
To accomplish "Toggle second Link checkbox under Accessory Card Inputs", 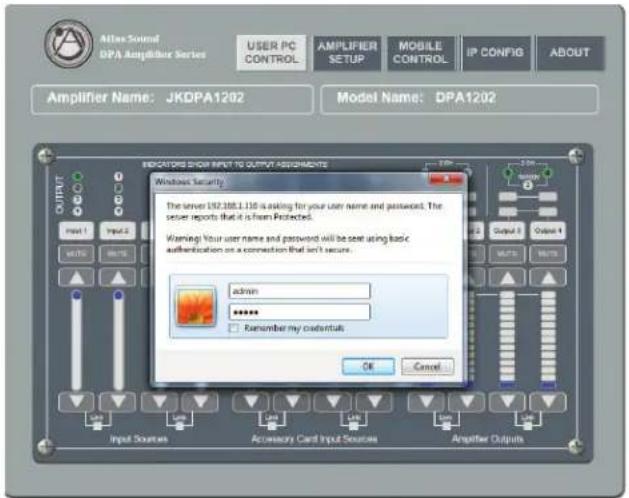I will [x=354, y=427].
